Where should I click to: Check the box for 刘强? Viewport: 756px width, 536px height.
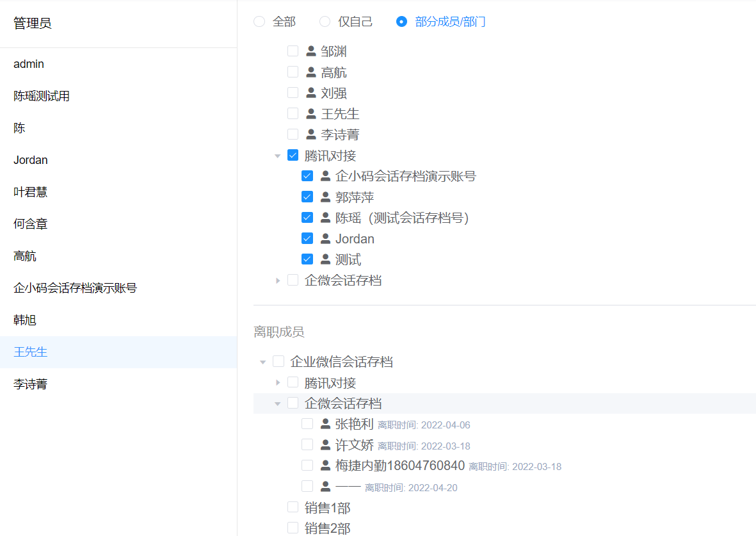pyautogui.click(x=293, y=93)
